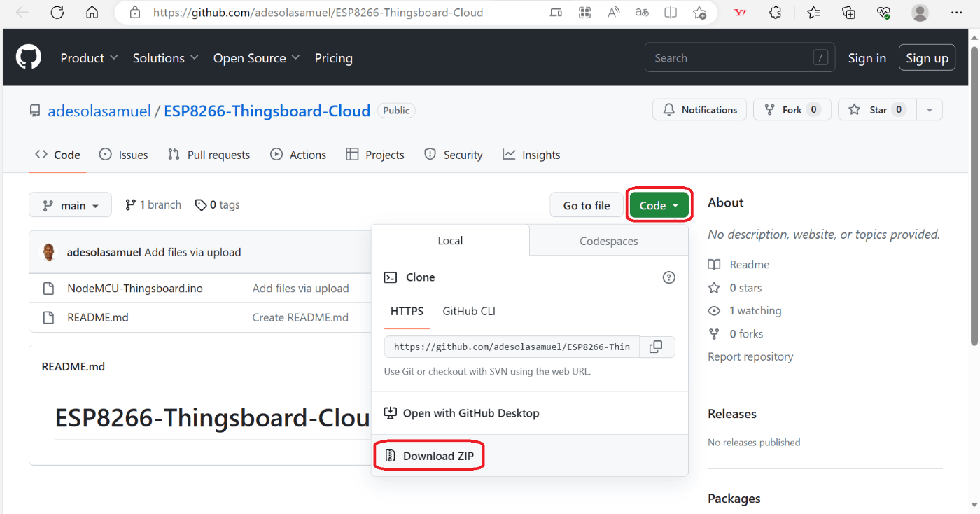The width and height of the screenshot is (980, 514).
Task: View the 1 watching link
Action: [x=745, y=311]
